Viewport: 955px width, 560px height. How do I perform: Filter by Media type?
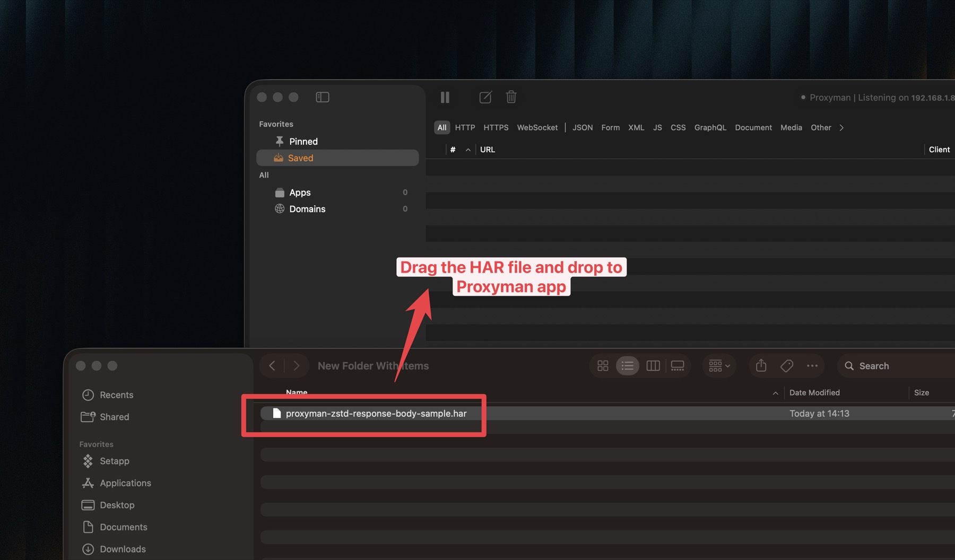[x=791, y=127]
